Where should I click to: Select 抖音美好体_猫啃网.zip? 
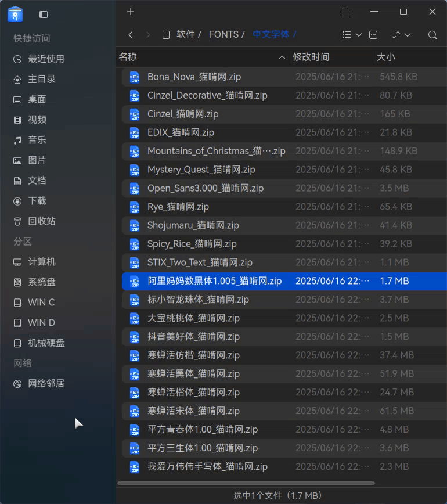(284, 337)
